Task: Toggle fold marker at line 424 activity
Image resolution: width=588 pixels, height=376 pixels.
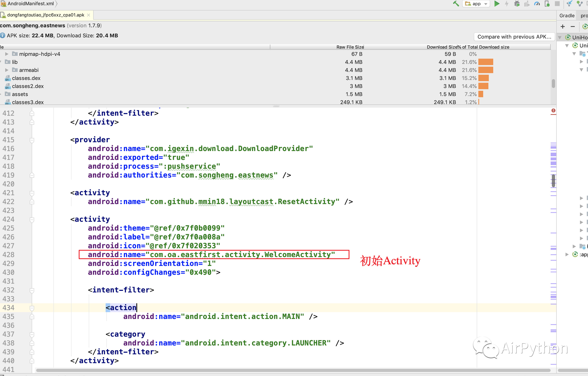Action: [x=32, y=220]
